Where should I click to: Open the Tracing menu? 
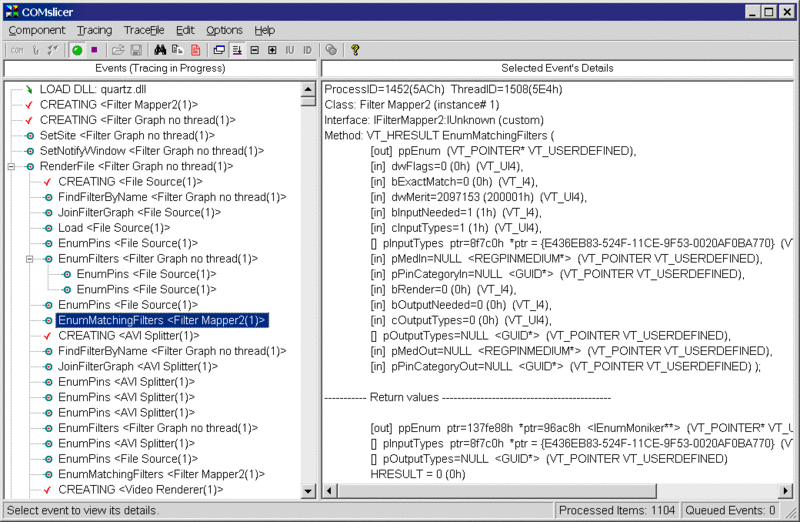94,30
